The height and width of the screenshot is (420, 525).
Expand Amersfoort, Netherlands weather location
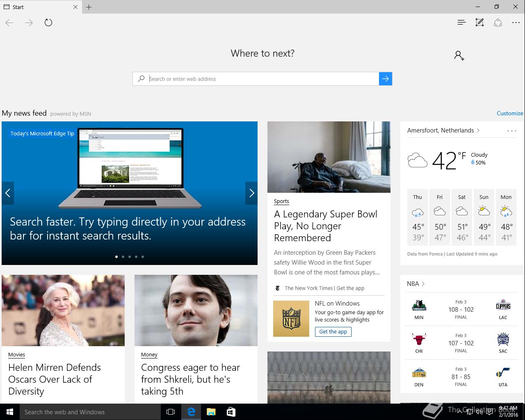(443, 130)
